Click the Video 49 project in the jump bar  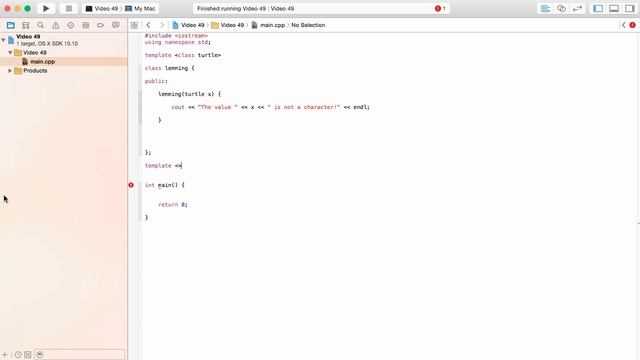click(x=188, y=25)
